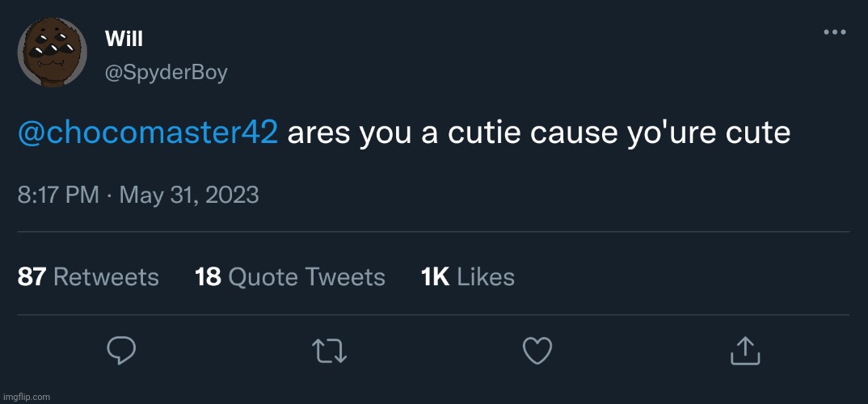
Task: Retweet this post using the arrows icon
Action: 329,350
